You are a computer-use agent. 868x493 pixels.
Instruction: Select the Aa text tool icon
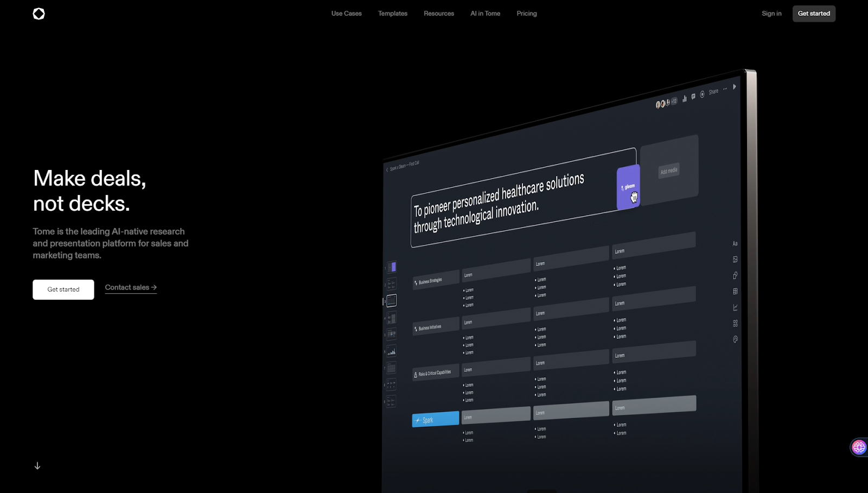click(735, 244)
